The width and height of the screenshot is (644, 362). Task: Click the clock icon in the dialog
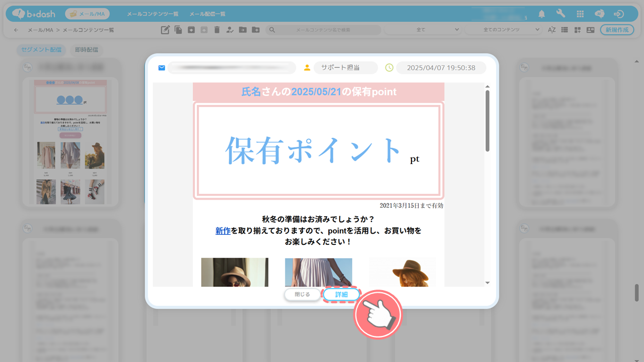[389, 68]
